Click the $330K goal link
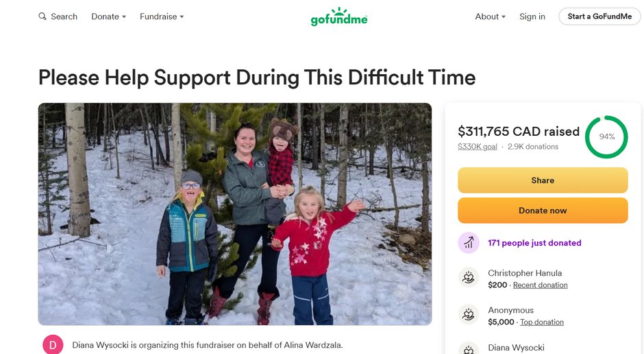 coord(478,147)
